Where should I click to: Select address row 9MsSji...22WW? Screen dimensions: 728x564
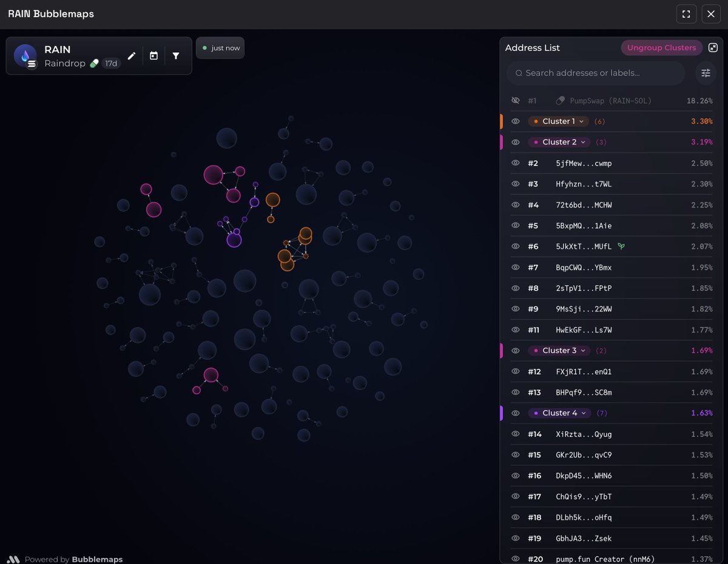(x=612, y=309)
